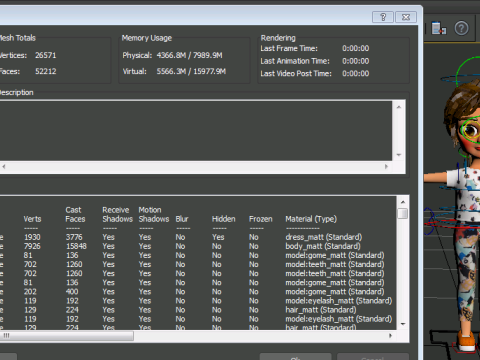The width and height of the screenshot is (480, 360).
Task: Click down arrow of object list scrollbar
Action: pos(403,324)
